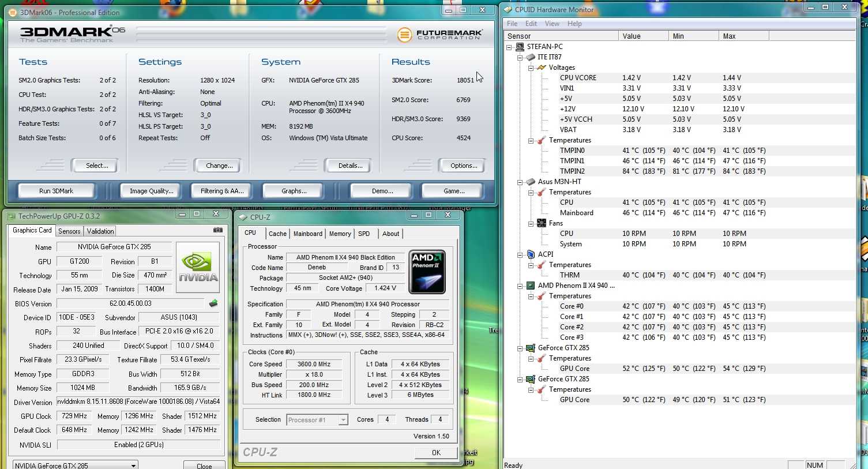Click the ACPI shield icon
868x469 pixels.
[531, 254]
